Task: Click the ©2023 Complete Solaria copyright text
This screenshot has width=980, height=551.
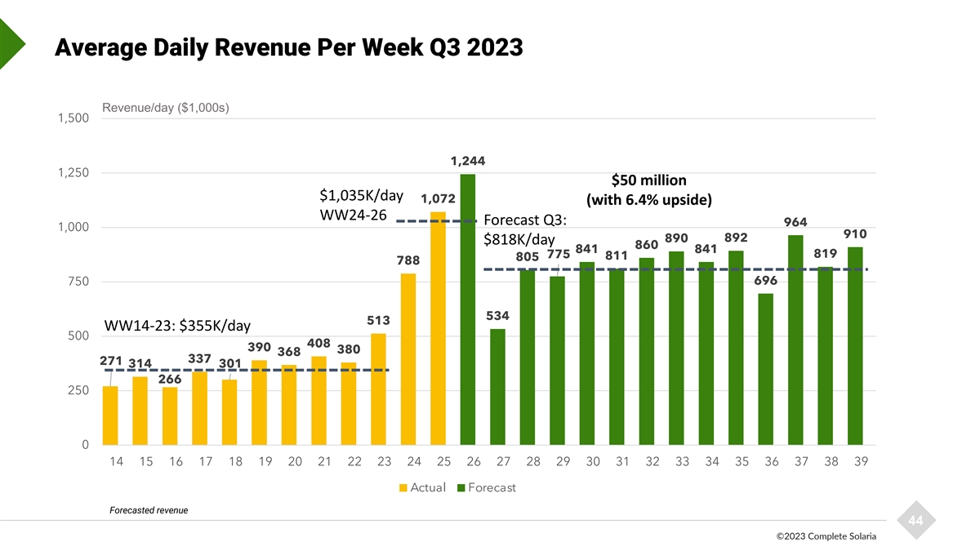Action: pyautogui.click(x=826, y=539)
